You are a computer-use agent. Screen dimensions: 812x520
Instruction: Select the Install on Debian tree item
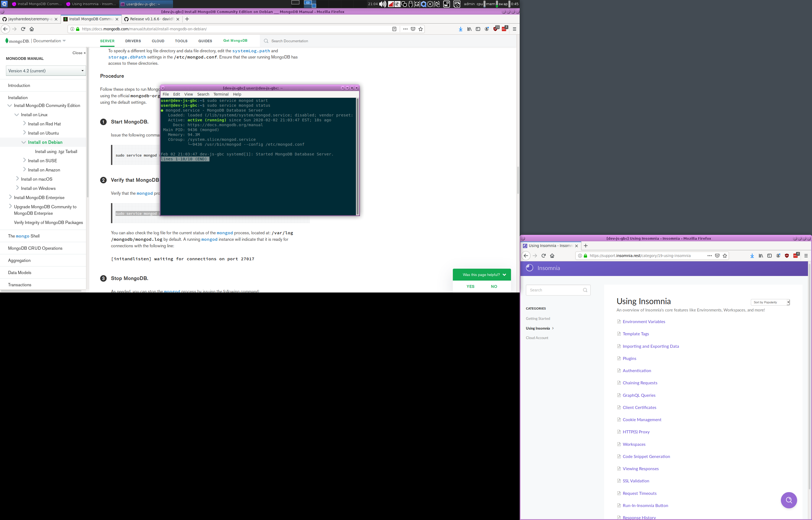pos(45,142)
